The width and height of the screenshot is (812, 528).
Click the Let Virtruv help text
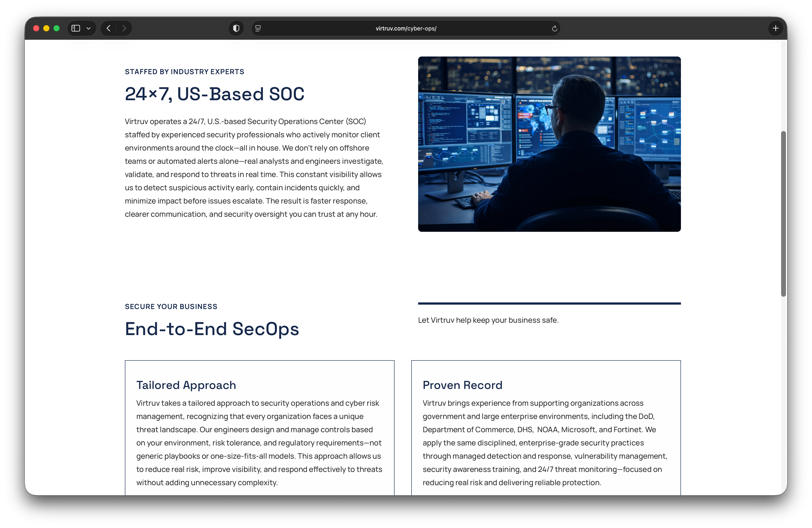click(x=488, y=320)
